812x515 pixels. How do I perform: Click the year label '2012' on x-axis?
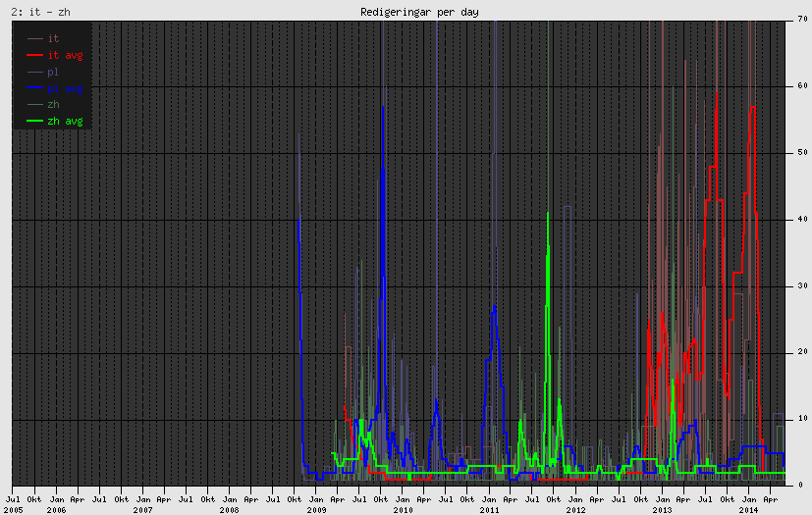pyautogui.click(x=575, y=510)
